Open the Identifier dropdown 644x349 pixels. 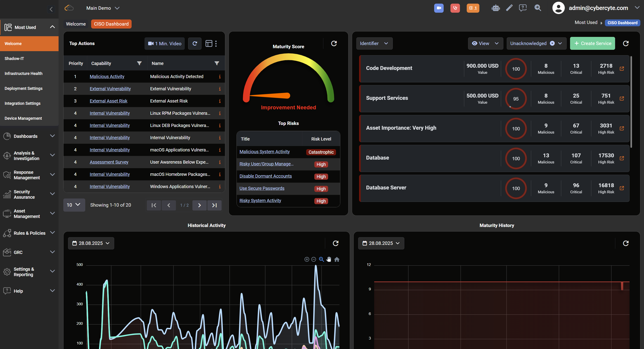(374, 43)
